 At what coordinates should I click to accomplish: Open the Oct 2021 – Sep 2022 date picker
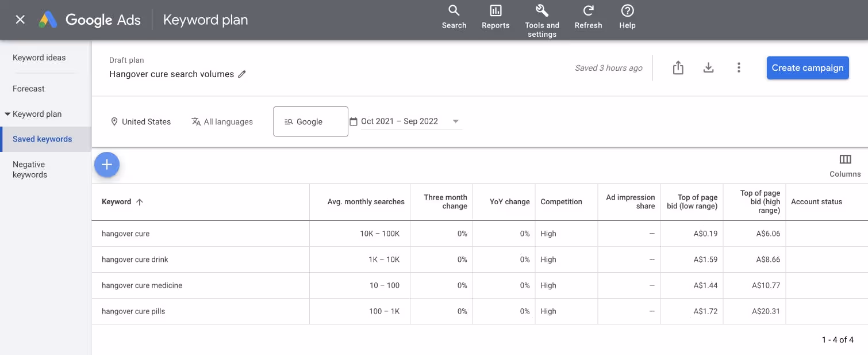406,121
